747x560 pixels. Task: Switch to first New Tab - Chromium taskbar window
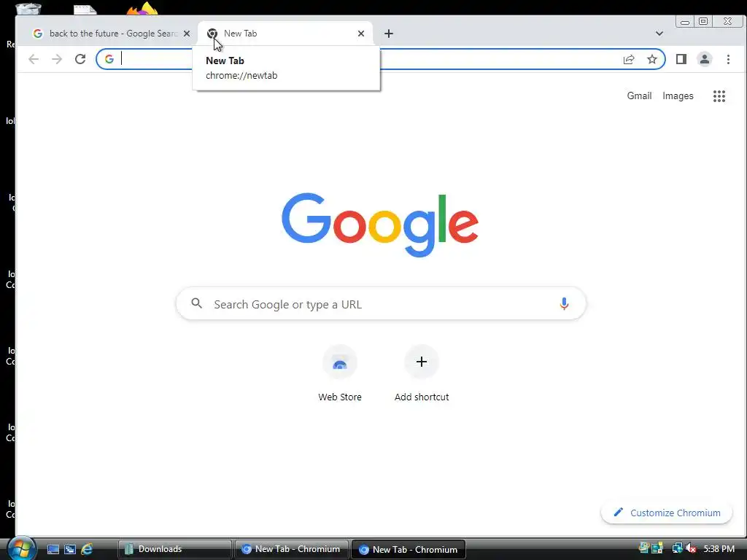pyautogui.click(x=292, y=549)
